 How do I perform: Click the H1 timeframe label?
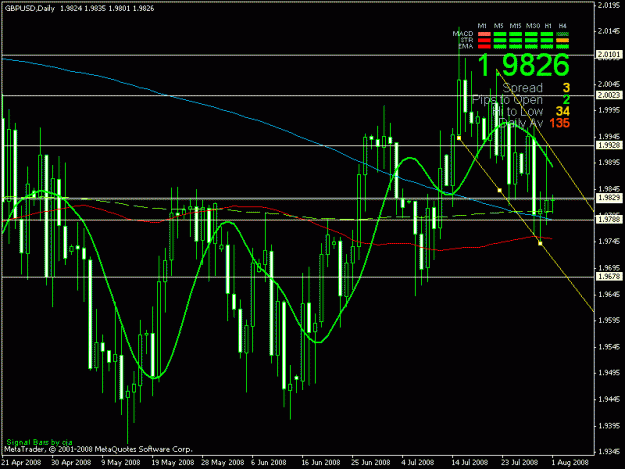[548, 26]
